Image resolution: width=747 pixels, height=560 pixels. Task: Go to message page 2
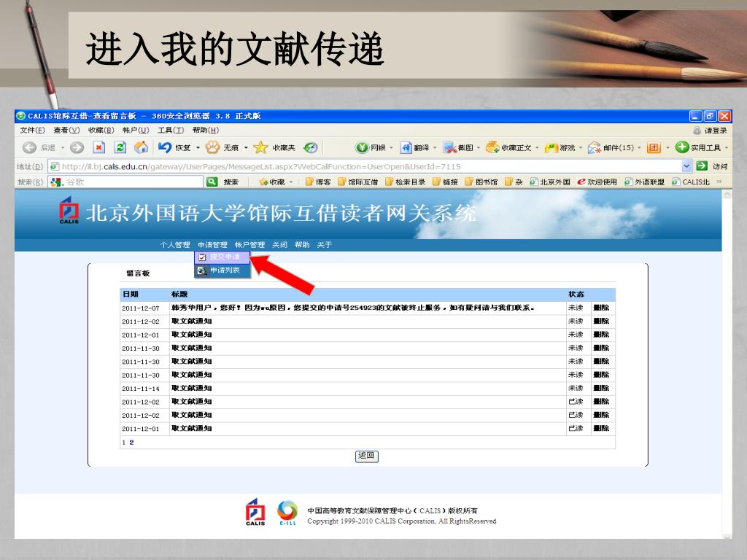point(131,443)
